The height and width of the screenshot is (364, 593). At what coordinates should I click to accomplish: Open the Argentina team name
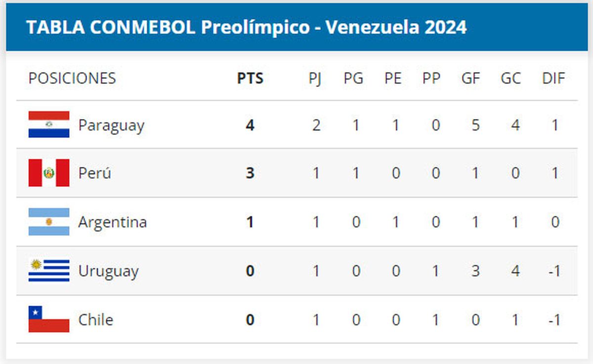(112, 222)
